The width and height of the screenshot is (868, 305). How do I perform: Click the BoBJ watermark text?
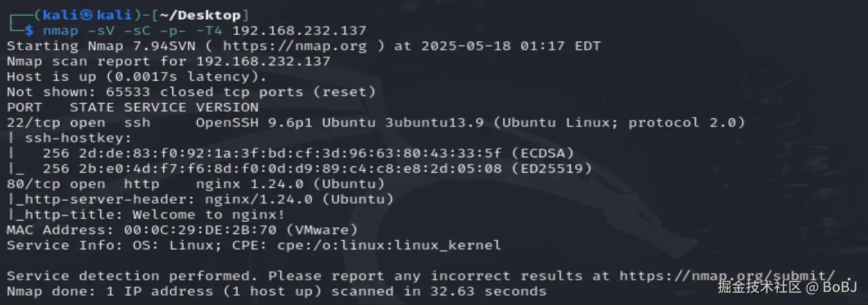[x=840, y=287]
